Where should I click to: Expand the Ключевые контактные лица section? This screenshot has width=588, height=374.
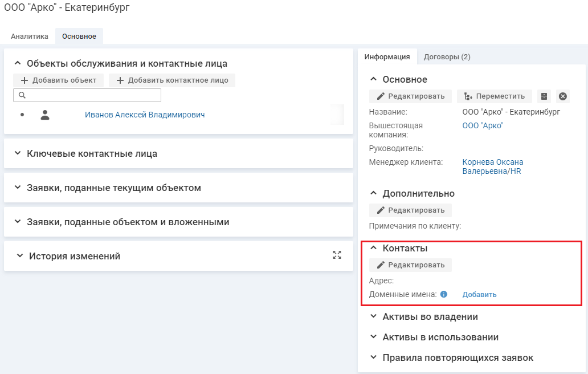coord(18,153)
